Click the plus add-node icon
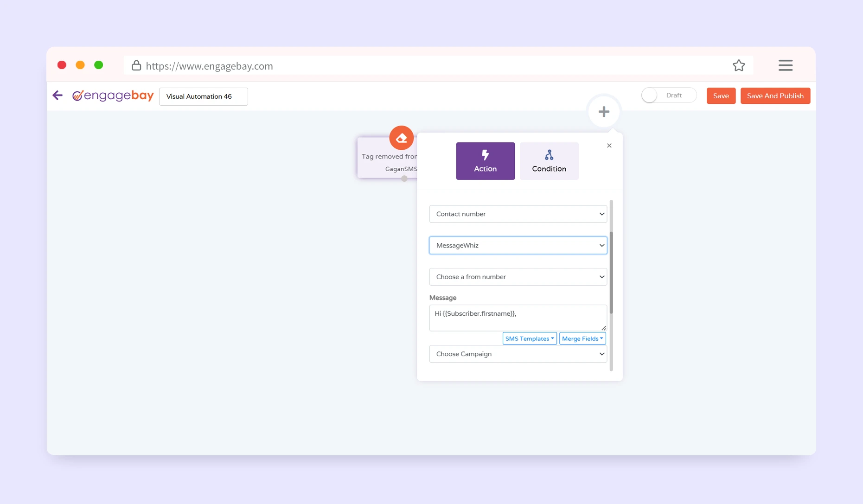 tap(604, 112)
